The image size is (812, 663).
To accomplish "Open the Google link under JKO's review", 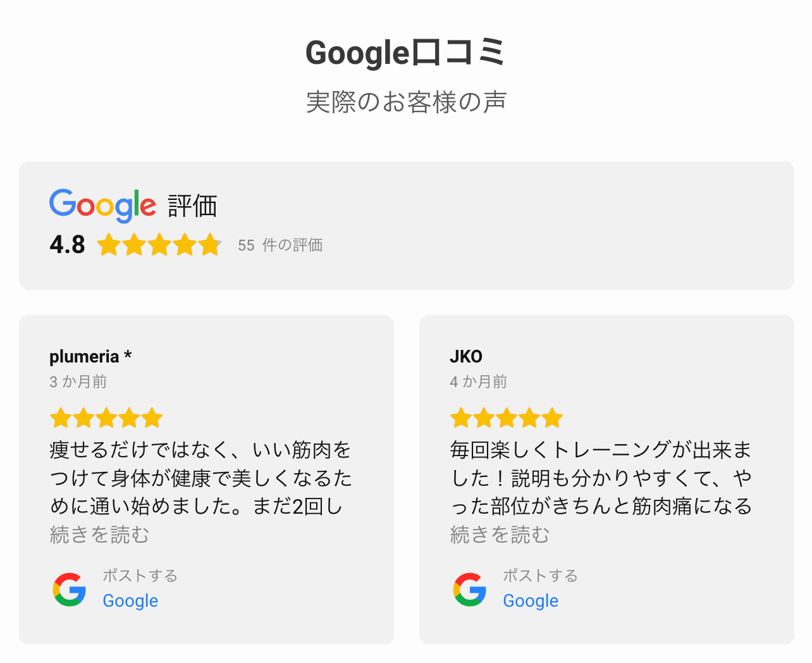I will click(x=530, y=600).
